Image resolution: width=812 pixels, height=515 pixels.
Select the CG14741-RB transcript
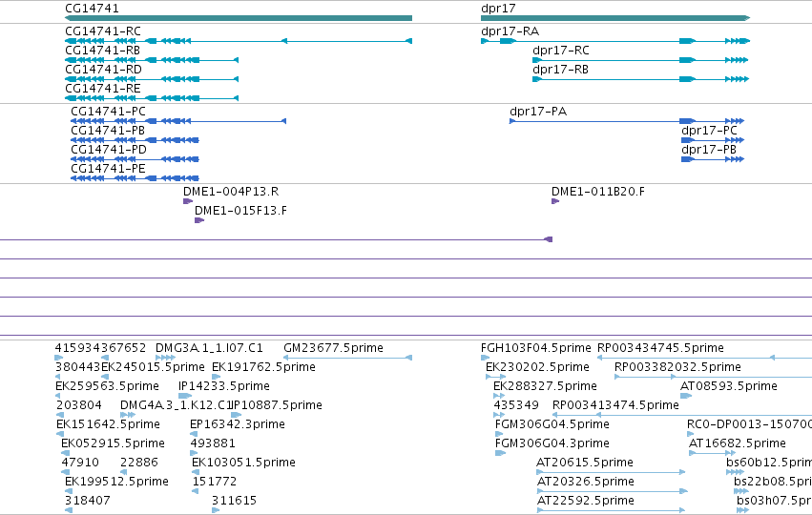[152, 60]
